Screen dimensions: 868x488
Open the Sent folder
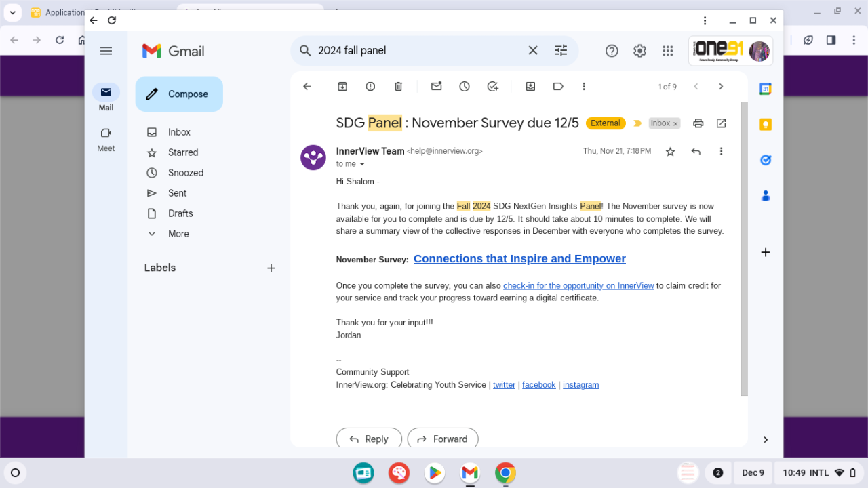tap(177, 193)
